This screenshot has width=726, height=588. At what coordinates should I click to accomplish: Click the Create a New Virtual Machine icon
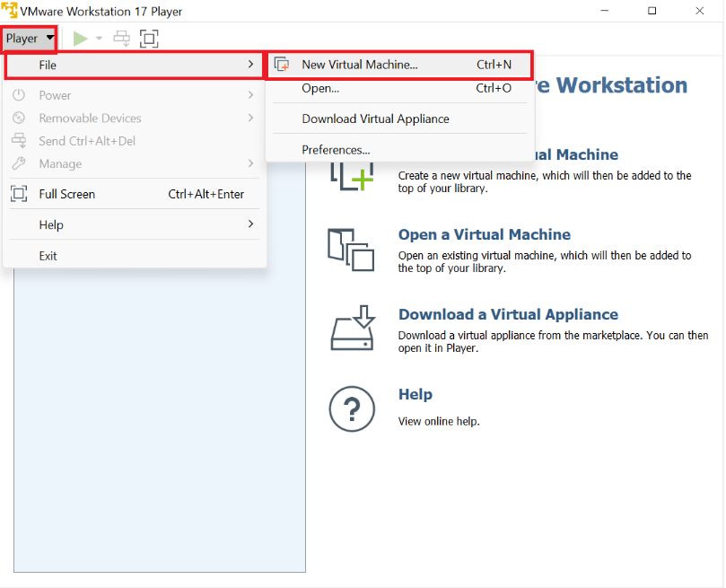click(x=352, y=176)
